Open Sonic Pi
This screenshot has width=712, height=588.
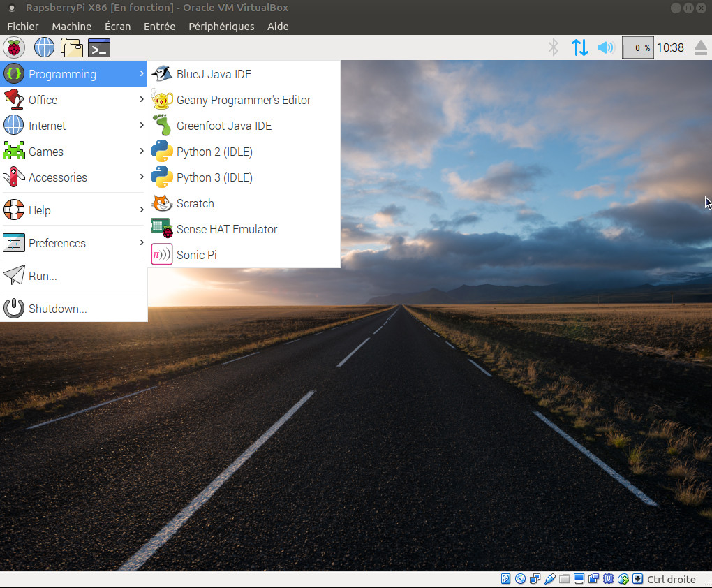(196, 255)
